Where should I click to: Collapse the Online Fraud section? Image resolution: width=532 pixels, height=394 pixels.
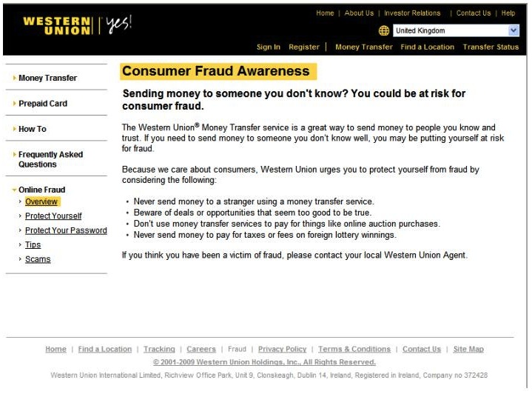tap(41, 190)
